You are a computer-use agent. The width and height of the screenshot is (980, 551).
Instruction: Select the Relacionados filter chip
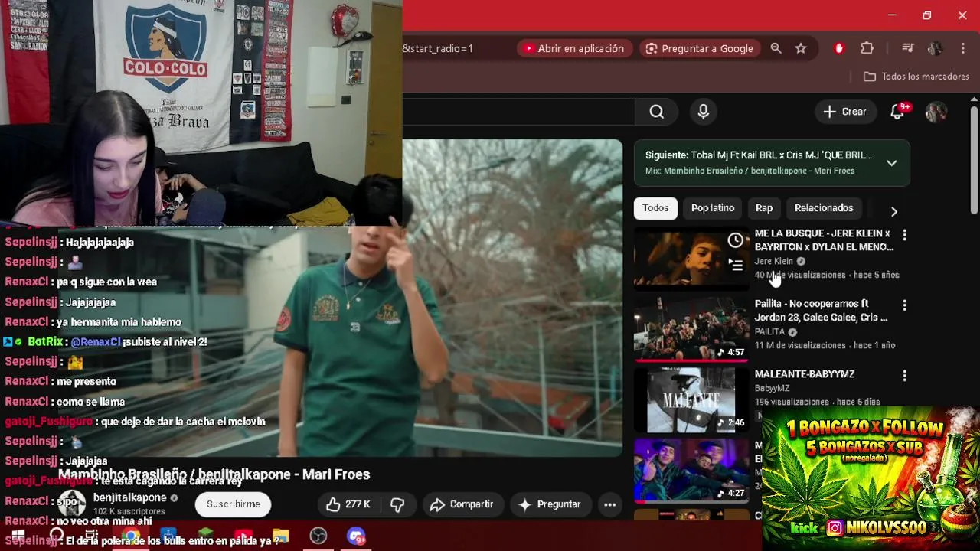pyautogui.click(x=824, y=208)
